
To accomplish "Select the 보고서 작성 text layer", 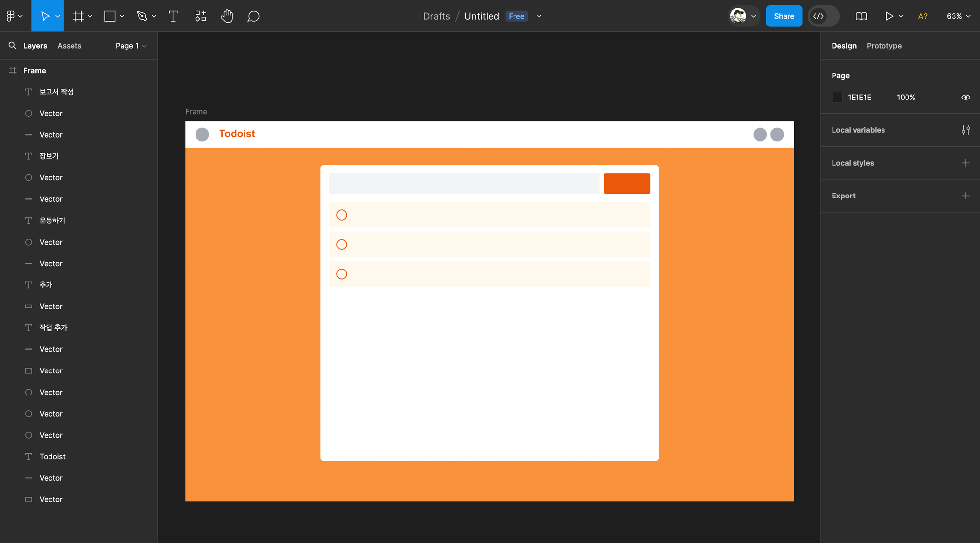I will pos(79,92).
